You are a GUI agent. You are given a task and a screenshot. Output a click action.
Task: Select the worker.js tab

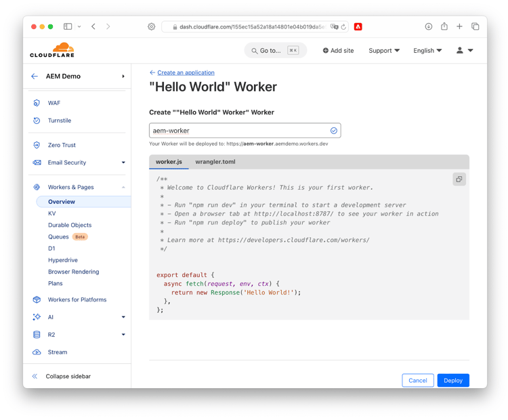pos(169,162)
